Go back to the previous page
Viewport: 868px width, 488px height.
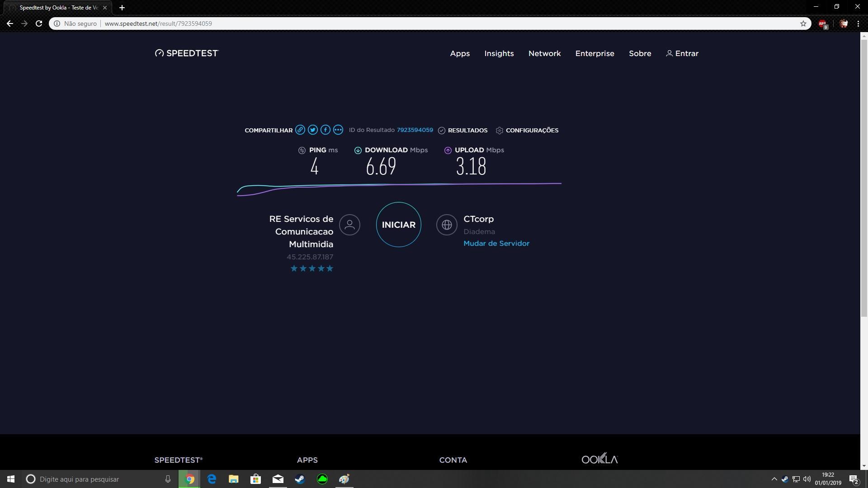10,23
